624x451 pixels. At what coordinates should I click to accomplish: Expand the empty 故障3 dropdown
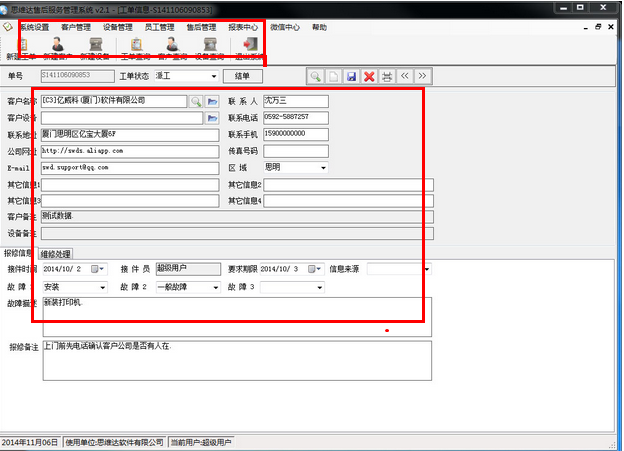tap(320, 287)
